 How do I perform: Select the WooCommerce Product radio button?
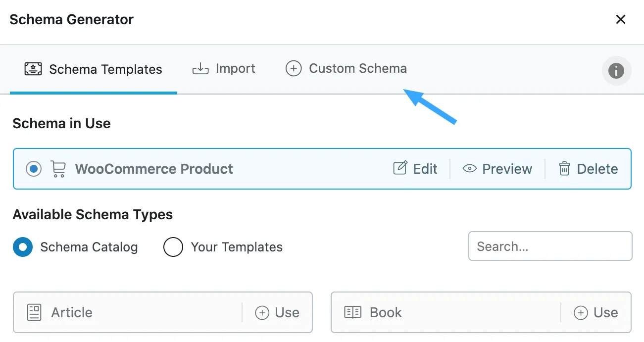click(34, 169)
